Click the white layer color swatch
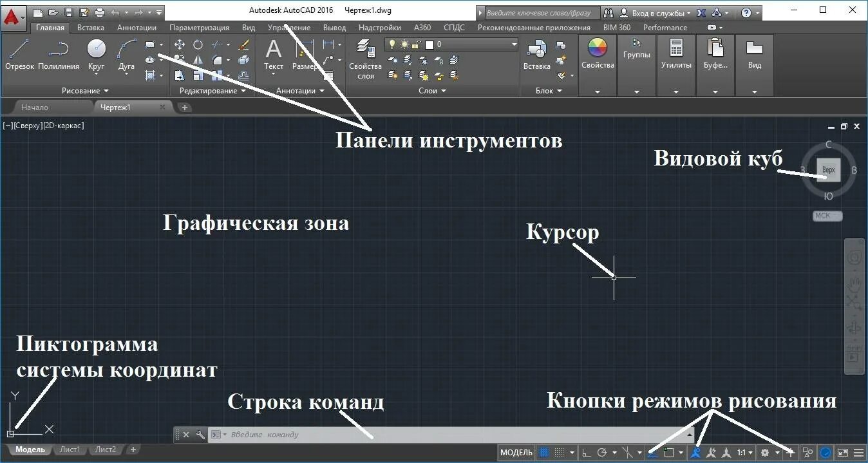This screenshot has height=463, width=868. tap(429, 44)
